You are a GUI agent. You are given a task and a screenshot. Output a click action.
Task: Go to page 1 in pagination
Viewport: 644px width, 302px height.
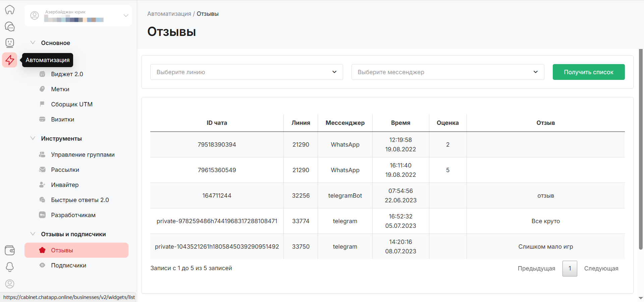(x=570, y=268)
